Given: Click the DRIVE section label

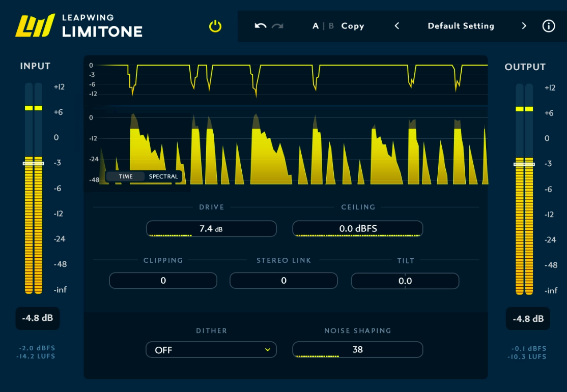Looking at the screenshot, I should pos(212,207).
